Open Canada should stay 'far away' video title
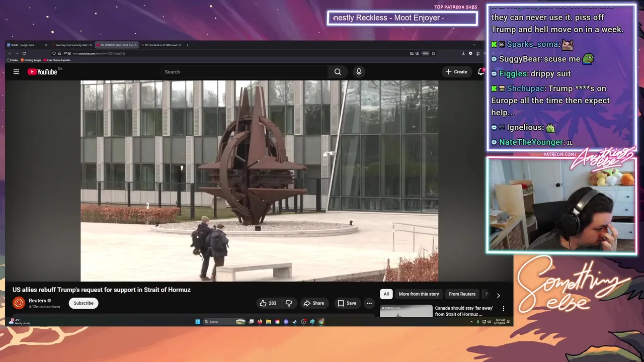Viewport: 644px width, 362px height. tap(464, 311)
